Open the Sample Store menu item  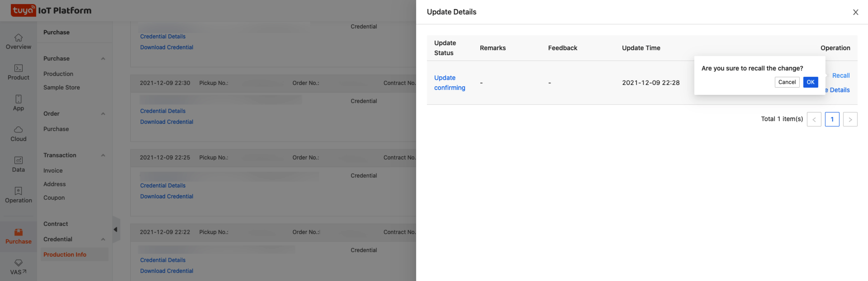pyautogui.click(x=61, y=87)
